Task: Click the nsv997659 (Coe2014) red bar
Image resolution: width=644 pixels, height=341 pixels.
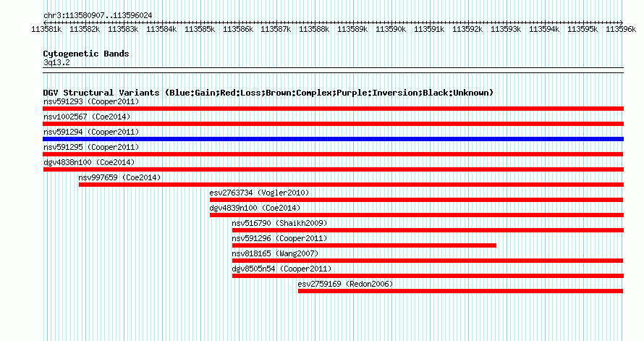Action: (351, 185)
